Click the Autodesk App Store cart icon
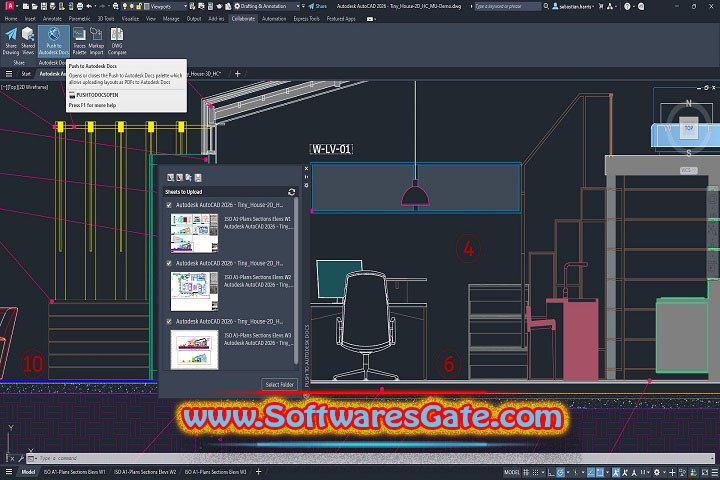The image size is (720, 480). (601, 6)
